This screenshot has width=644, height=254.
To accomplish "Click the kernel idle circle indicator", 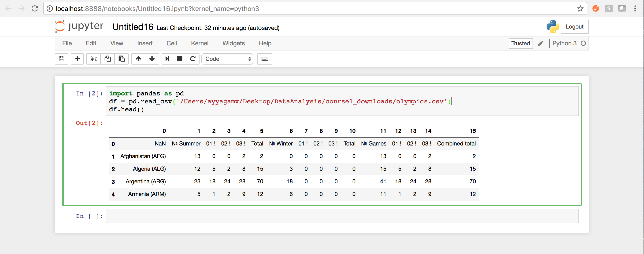I will (x=583, y=44).
